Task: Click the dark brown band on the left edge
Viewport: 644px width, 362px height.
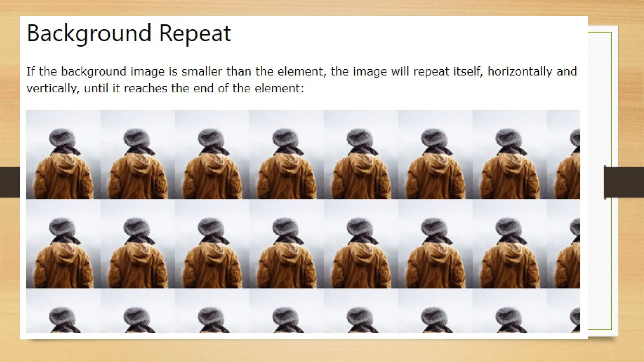Action: click(x=10, y=182)
